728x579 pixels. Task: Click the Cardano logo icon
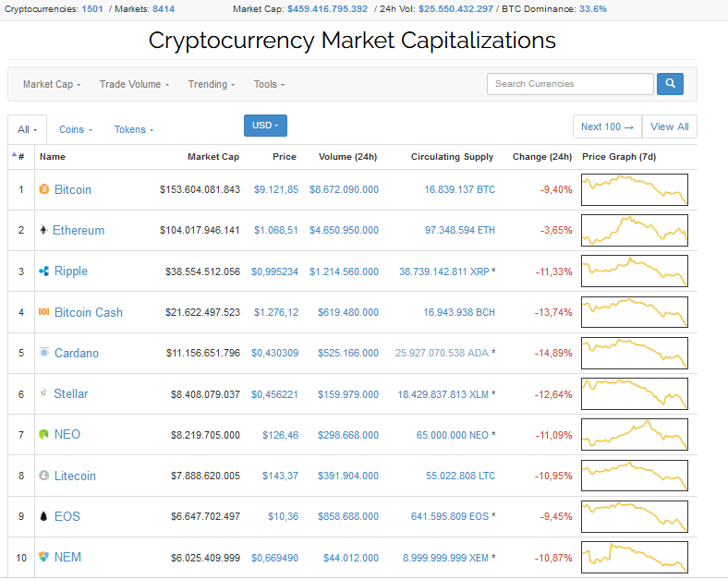pos(44,353)
